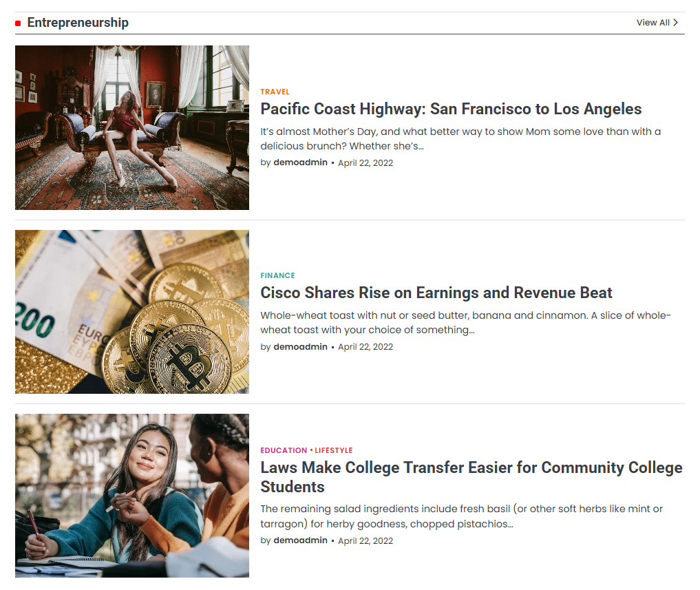Open demoadmin author on Pacific Coast article
This screenshot has width=700, height=590.
coord(301,162)
